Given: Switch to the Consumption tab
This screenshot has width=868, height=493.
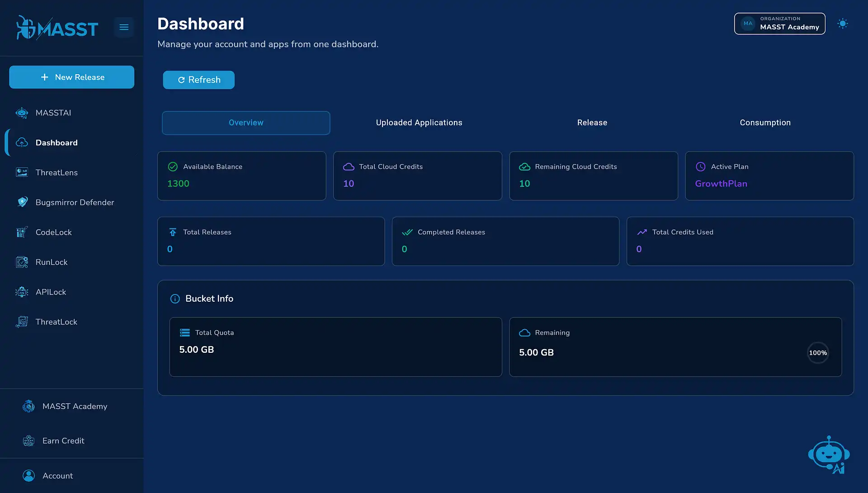Looking at the screenshot, I should (765, 123).
